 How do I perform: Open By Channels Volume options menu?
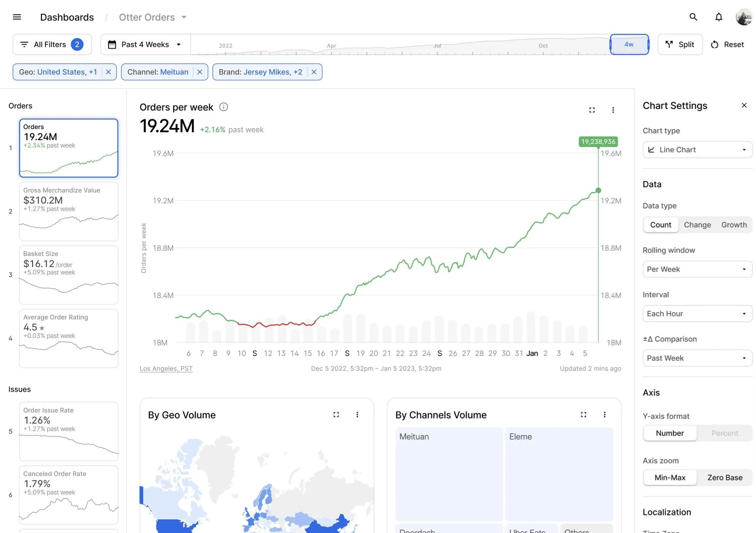pyautogui.click(x=604, y=415)
